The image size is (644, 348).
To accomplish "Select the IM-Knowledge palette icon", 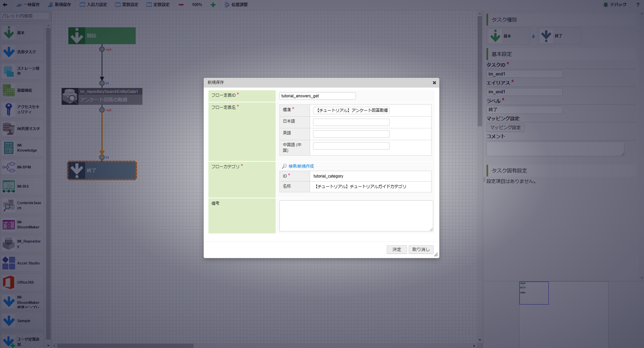I will pos(9,148).
